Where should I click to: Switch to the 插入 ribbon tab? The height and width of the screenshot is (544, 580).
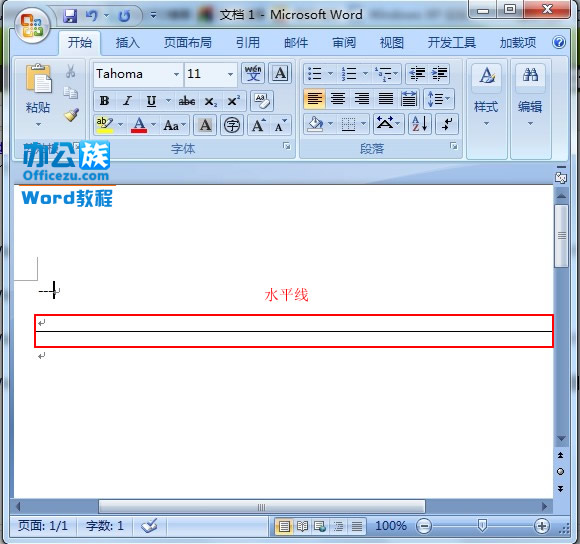[128, 43]
